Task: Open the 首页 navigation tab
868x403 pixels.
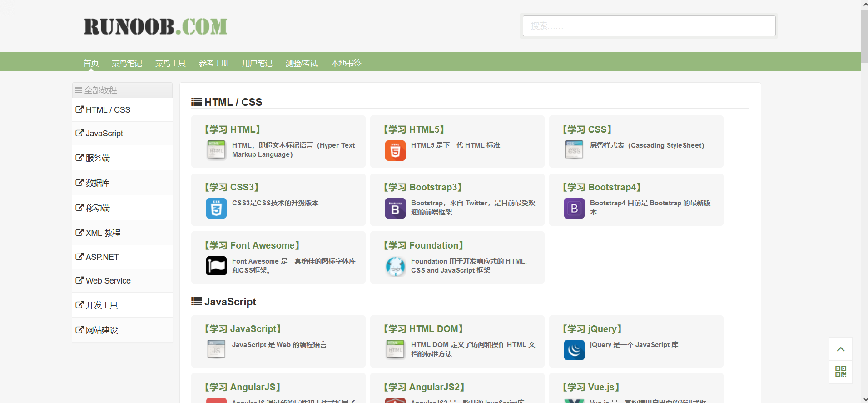Action: tap(91, 63)
